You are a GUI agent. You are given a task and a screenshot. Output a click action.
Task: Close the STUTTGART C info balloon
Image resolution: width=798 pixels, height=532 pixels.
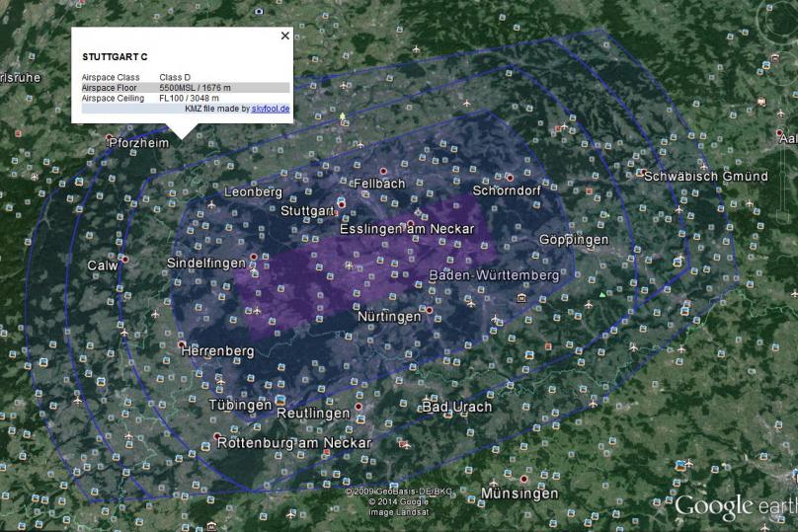(285, 36)
